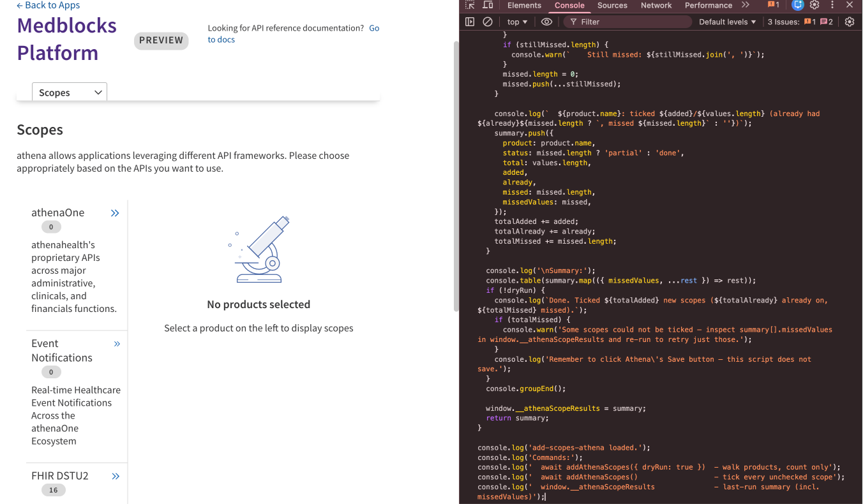Click the No products selected text
Screen dimensions: 863x504
pos(259,304)
